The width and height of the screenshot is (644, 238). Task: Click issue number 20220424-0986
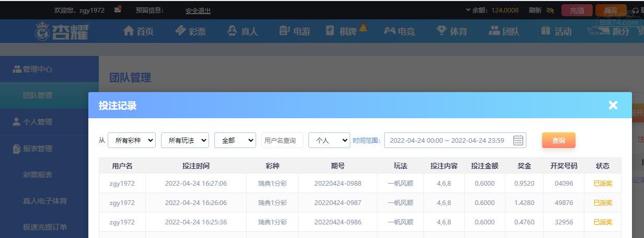coord(338,222)
